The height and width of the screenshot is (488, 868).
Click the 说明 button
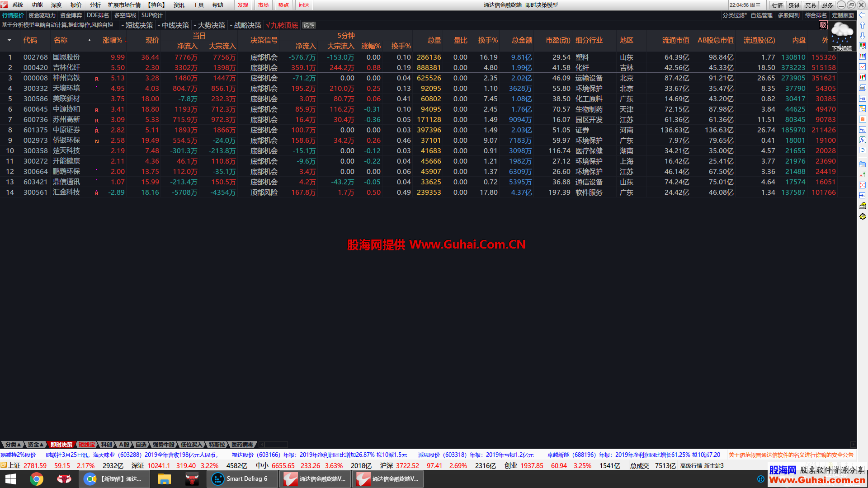click(x=309, y=25)
